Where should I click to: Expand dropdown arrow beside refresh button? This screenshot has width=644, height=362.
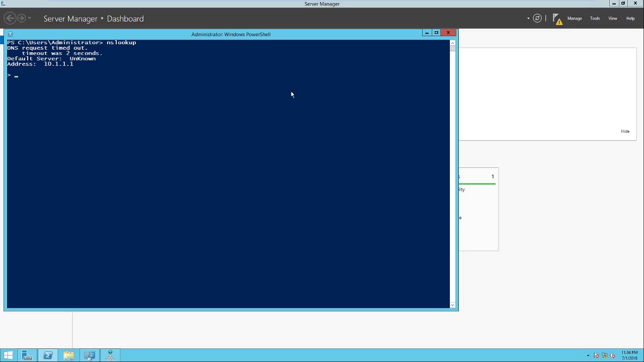(528, 19)
